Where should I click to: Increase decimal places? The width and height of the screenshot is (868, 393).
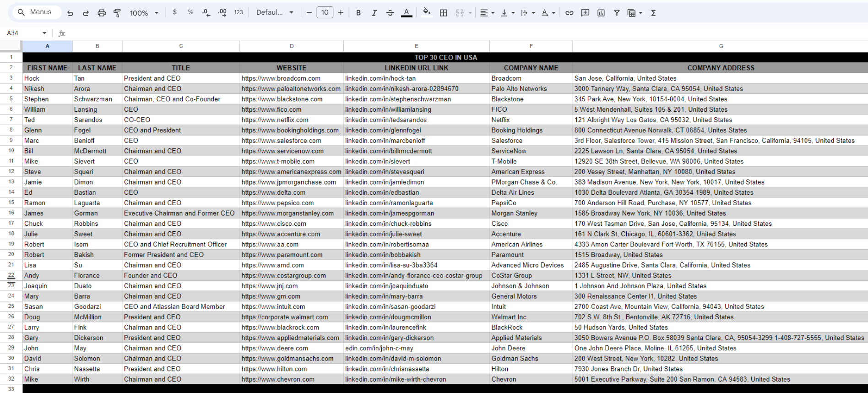click(222, 13)
